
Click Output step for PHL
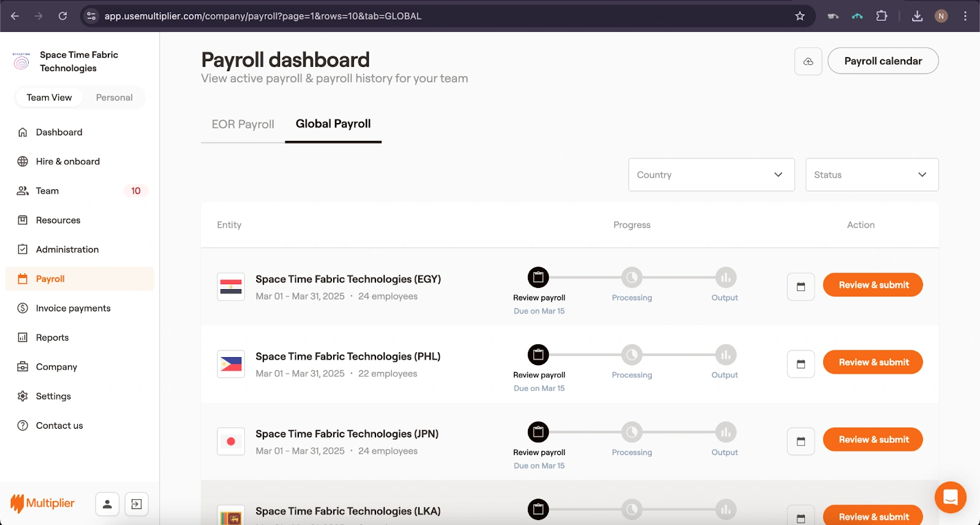pyautogui.click(x=725, y=355)
